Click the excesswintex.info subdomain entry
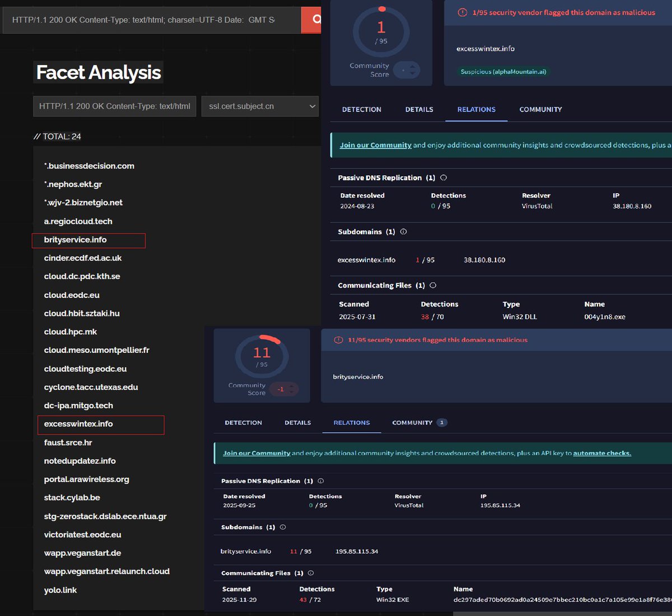This screenshot has width=672, height=616. pyautogui.click(x=366, y=259)
